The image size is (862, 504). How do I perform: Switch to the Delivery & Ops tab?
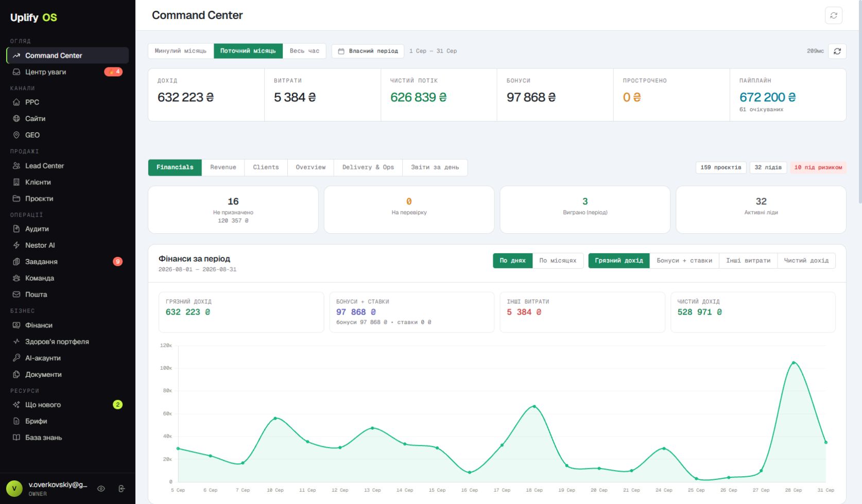[368, 168]
